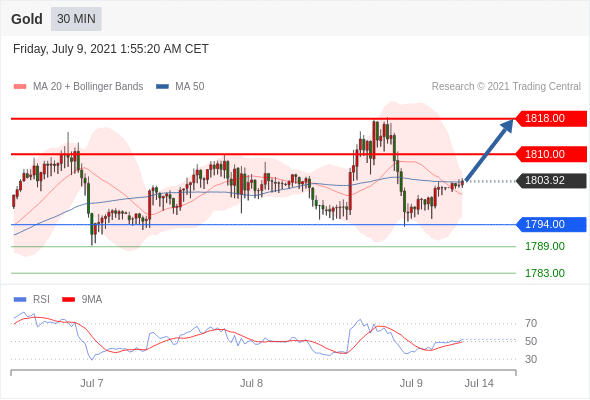Viewport: 590px width, 400px height.
Task: Click the 'RSI' legend label
Action: coord(41,300)
